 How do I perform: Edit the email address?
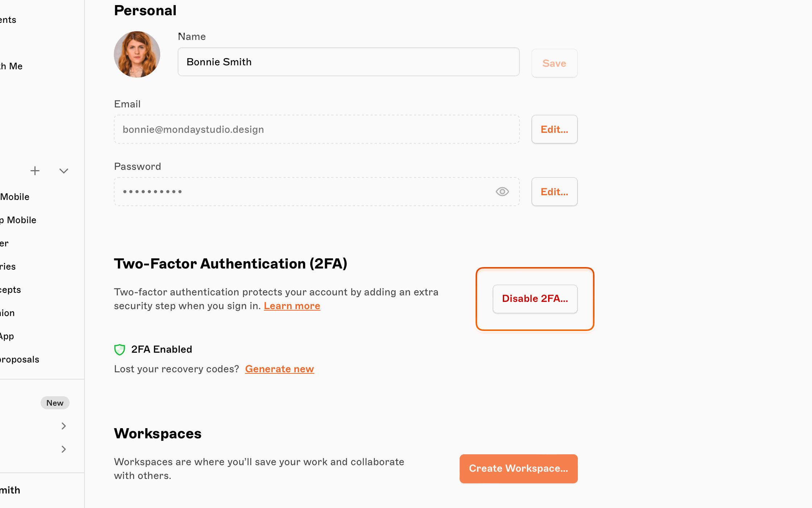(554, 129)
